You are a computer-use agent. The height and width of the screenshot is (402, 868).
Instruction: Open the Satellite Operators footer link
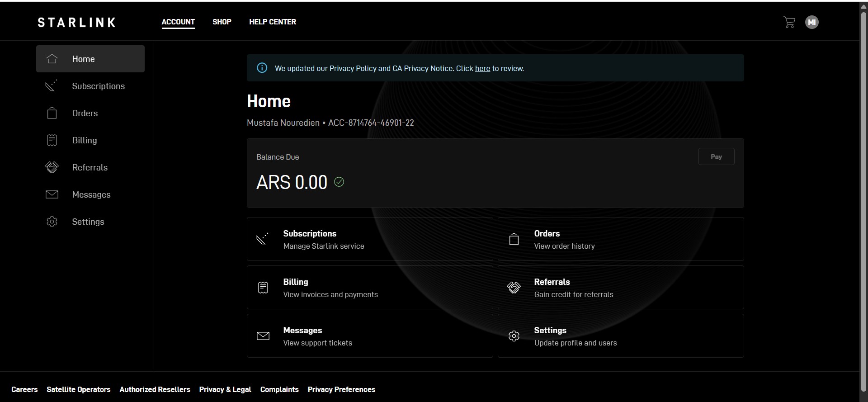(79, 389)
